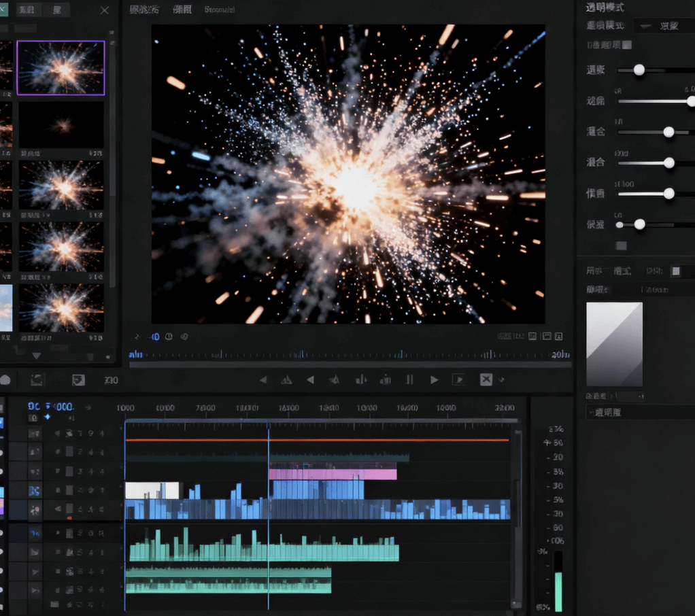Click the boxed play icon beside play
This screenshot has height=616, width=695.
(459, 380)
